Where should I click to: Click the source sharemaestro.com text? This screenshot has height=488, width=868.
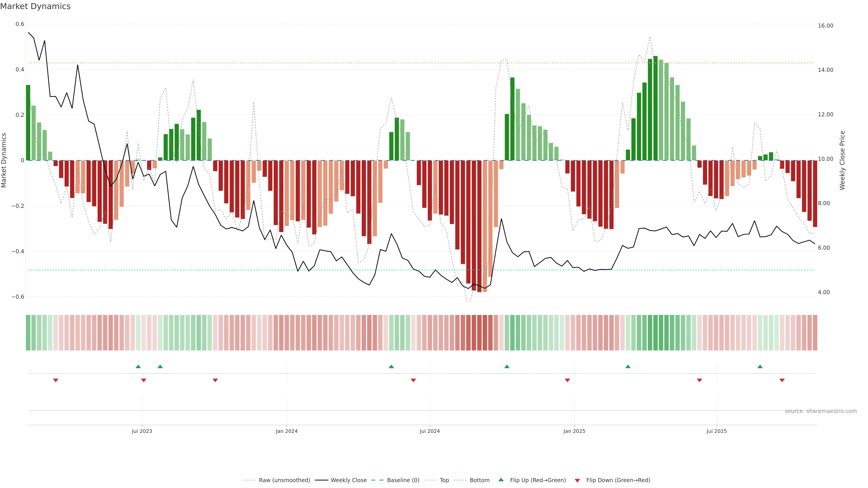(x=821, y=411)
